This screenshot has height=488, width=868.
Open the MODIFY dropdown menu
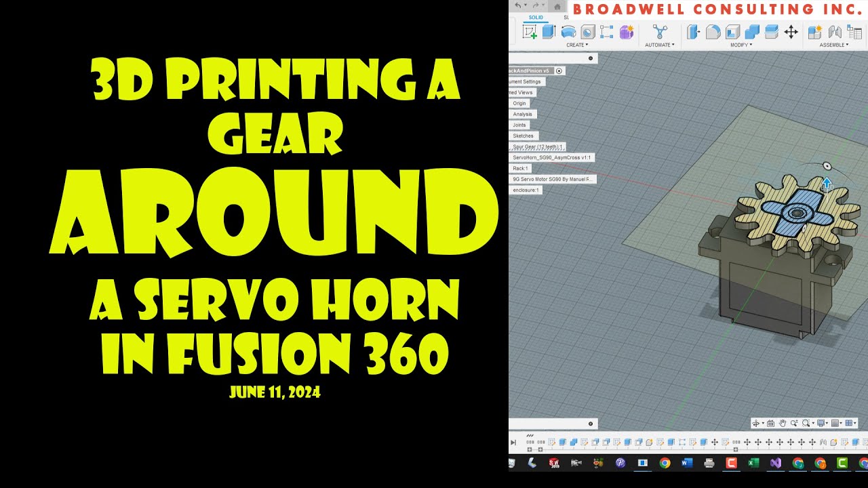pos(741,45)
